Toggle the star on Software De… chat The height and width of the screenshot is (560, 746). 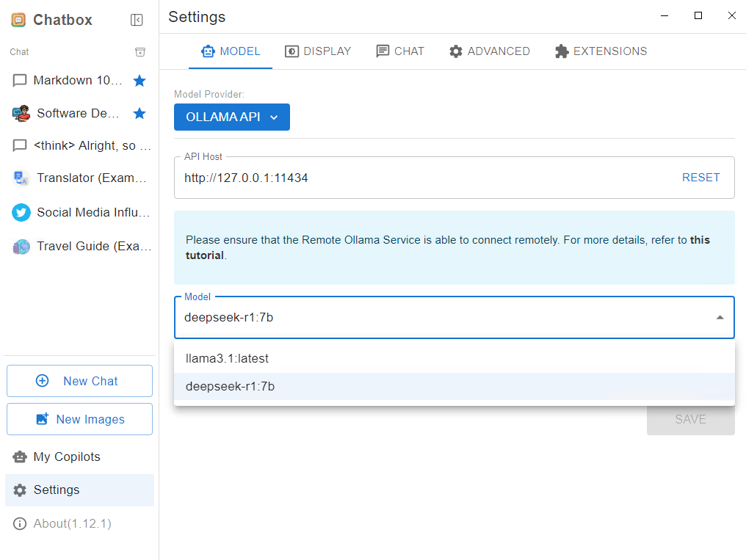[x=140, y=113]
